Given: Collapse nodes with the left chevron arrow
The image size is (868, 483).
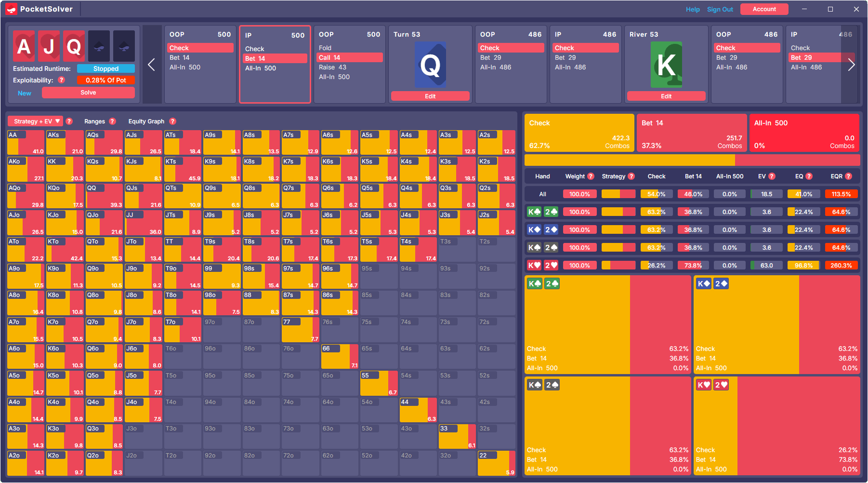Looking at the screenshot, I should (152, 64).
